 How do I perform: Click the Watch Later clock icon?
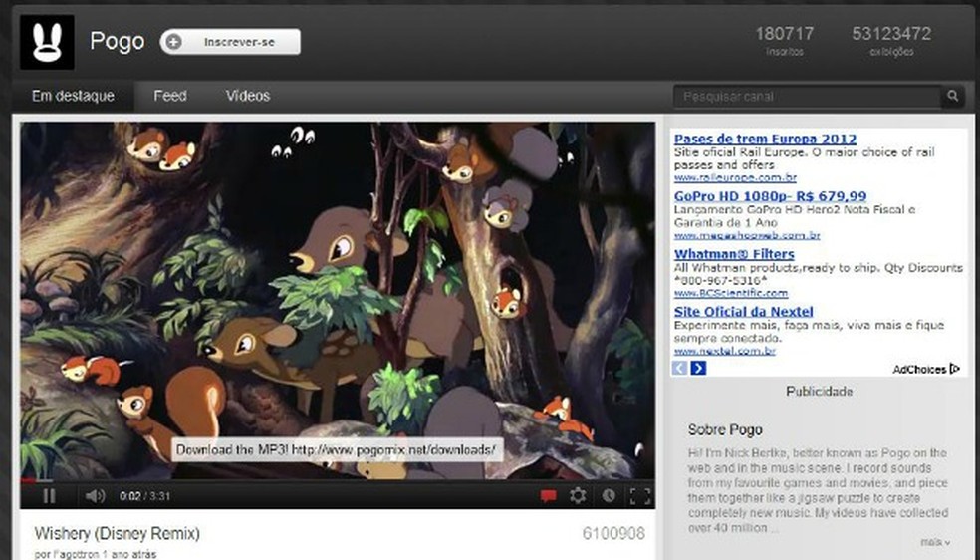point(609,495)
